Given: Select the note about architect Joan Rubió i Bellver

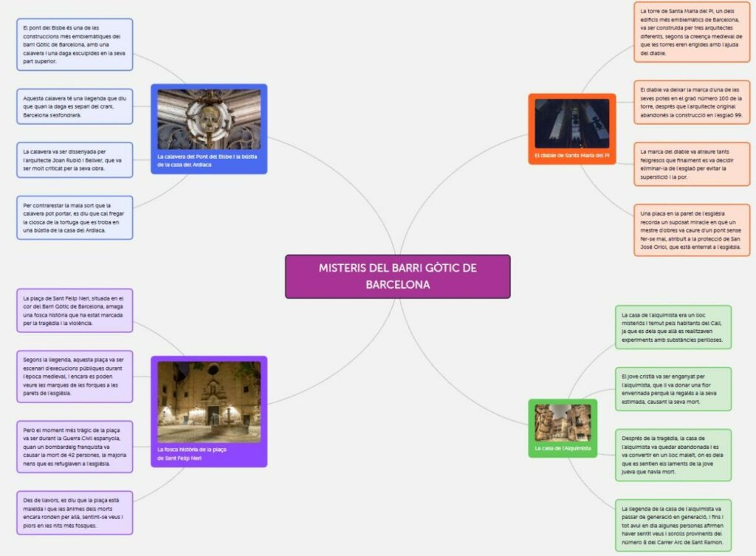Looking at the screenshot, I should [75, 159].
